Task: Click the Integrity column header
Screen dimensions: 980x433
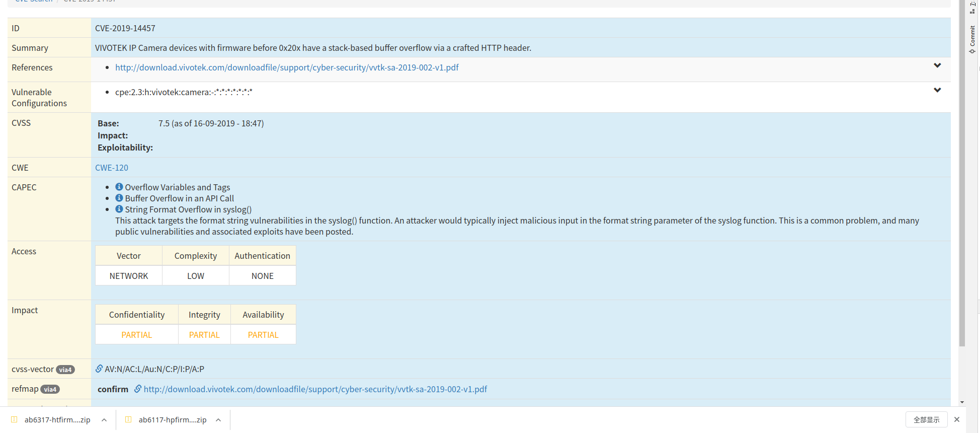Action: 204,315
